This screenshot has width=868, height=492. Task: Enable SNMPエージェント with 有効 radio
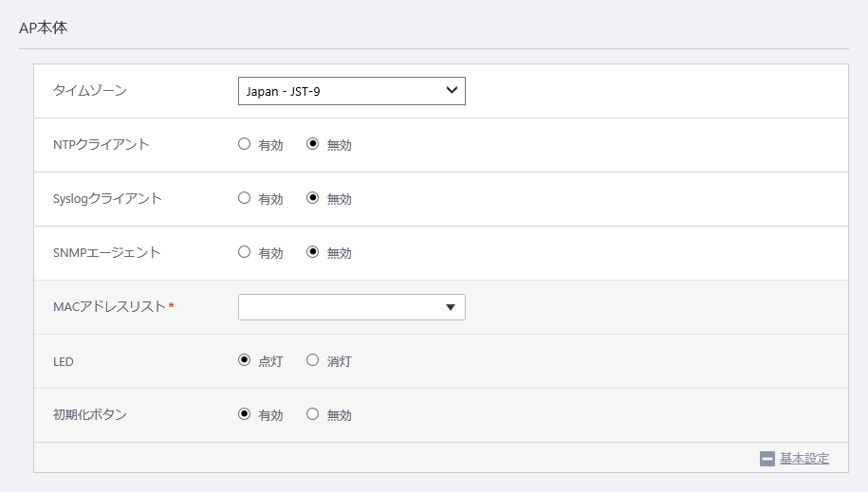[244, 252]
